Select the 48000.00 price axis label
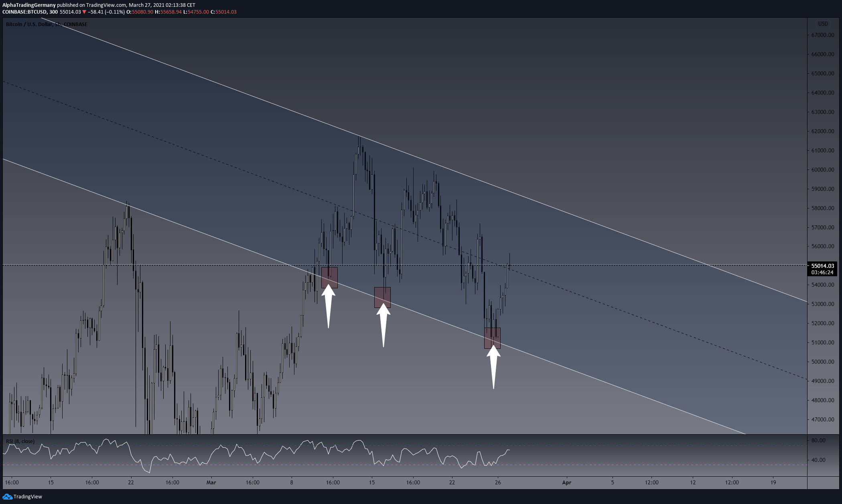Viewport: 842px width, 504px height. tap(823, 400)
